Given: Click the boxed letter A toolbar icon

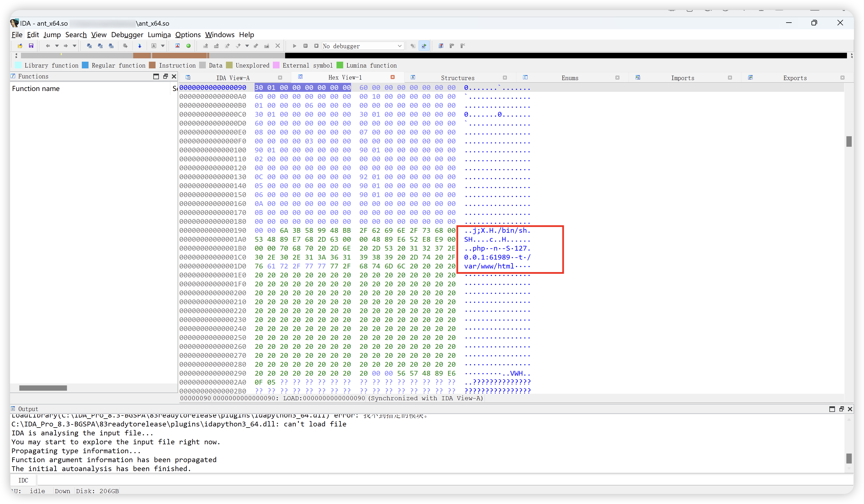Looking at the screenshot, I should [154, 45].
